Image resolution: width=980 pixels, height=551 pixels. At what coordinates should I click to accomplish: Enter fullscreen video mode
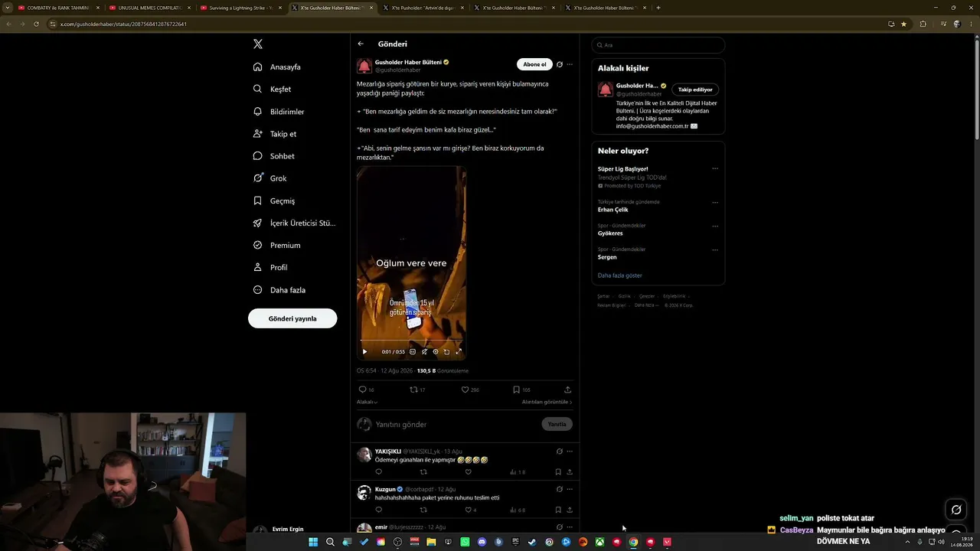[459, 352]
